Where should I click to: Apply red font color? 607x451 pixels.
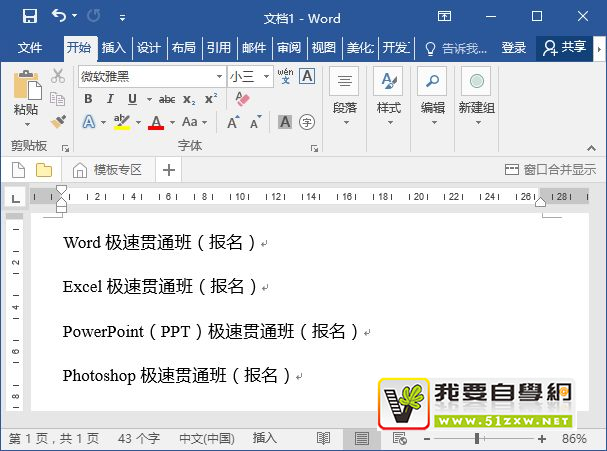coord(156,122)
